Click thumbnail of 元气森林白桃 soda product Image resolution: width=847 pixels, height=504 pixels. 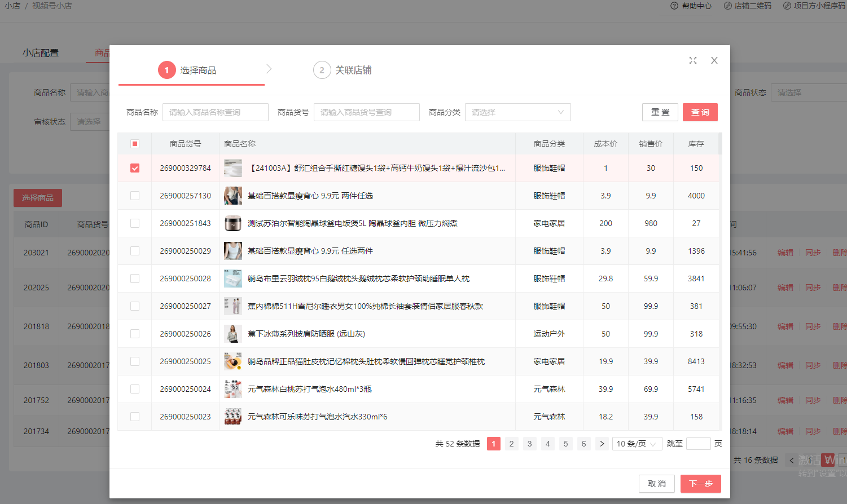point(232,389)
